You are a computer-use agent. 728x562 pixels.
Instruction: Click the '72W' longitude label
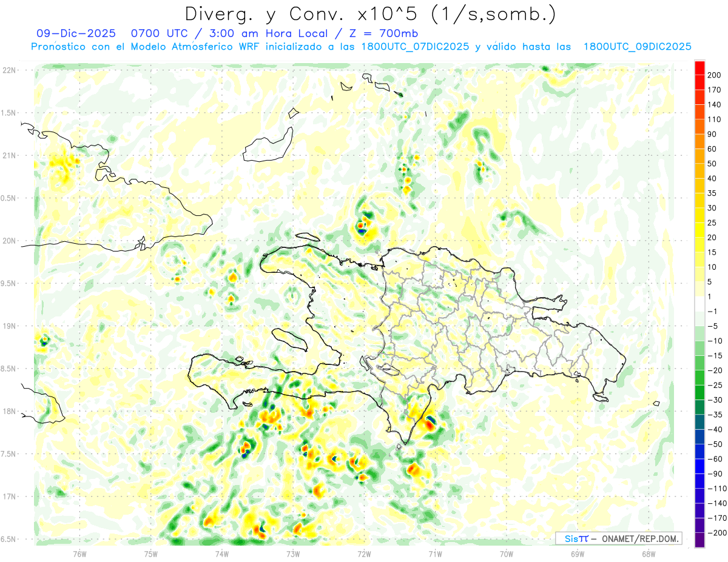[x=364, y=554]
